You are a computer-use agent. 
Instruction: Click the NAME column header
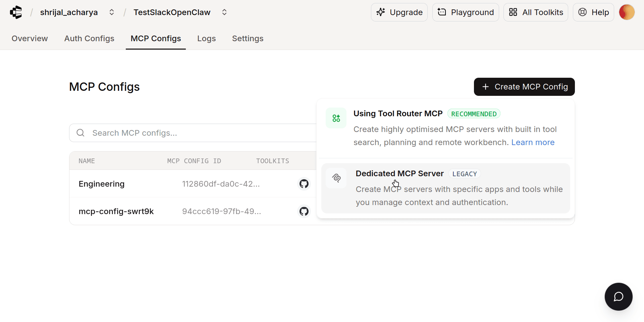click(x=87, y=161)
